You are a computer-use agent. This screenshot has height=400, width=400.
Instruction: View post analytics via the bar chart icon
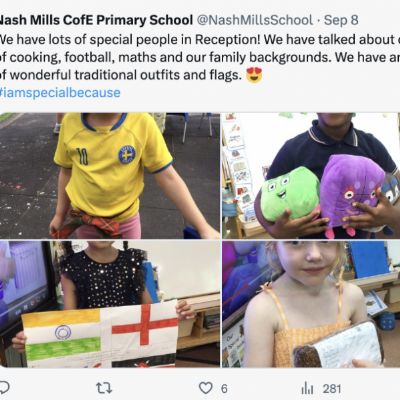(x=307, y=388)
